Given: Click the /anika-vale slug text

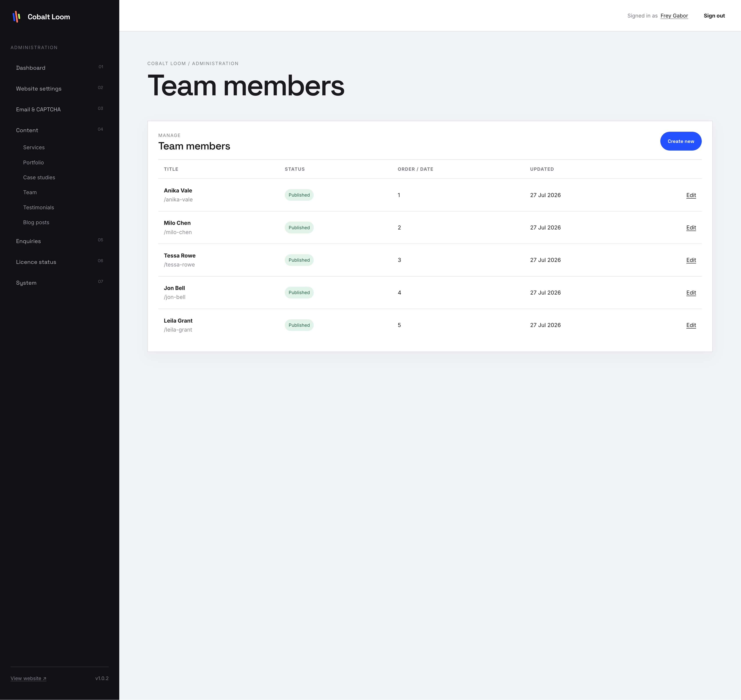Looking at the screenshot, I should tap(178, 200).
